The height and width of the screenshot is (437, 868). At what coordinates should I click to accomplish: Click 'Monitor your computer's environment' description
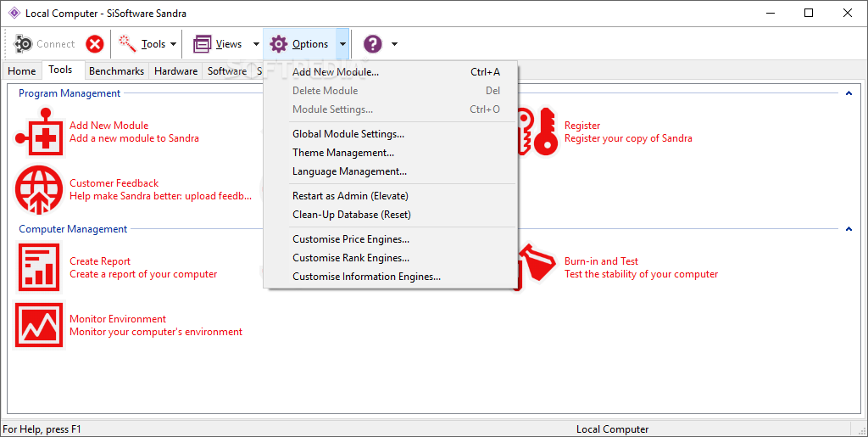[x=156, y=332]
